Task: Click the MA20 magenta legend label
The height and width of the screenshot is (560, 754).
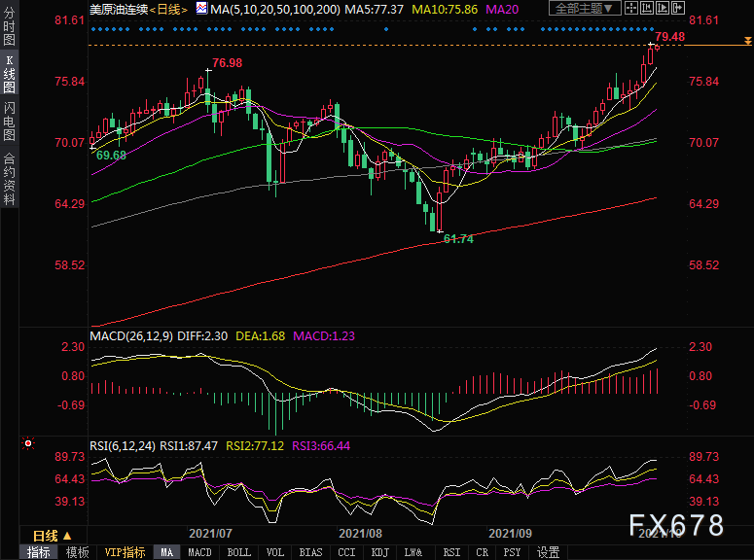Action: [501, 9]
